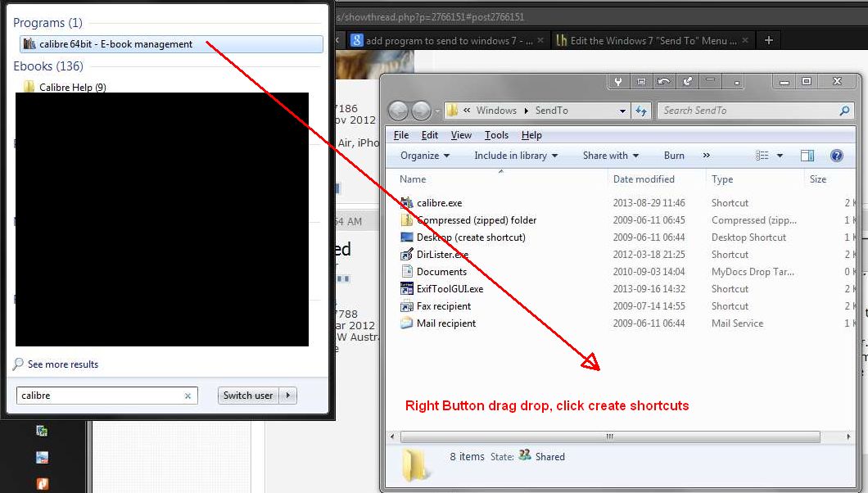Toggle the preview pane button

807,156
